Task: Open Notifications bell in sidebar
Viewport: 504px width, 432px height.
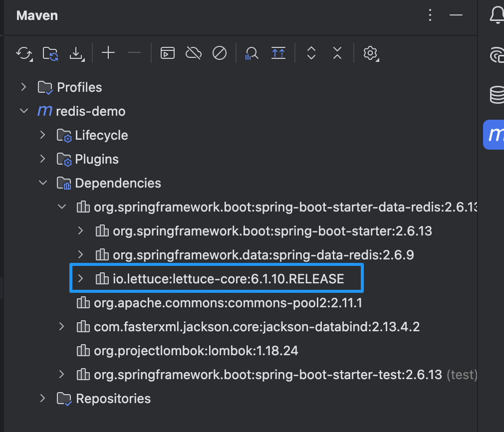Action: click(x=497, y=15)
